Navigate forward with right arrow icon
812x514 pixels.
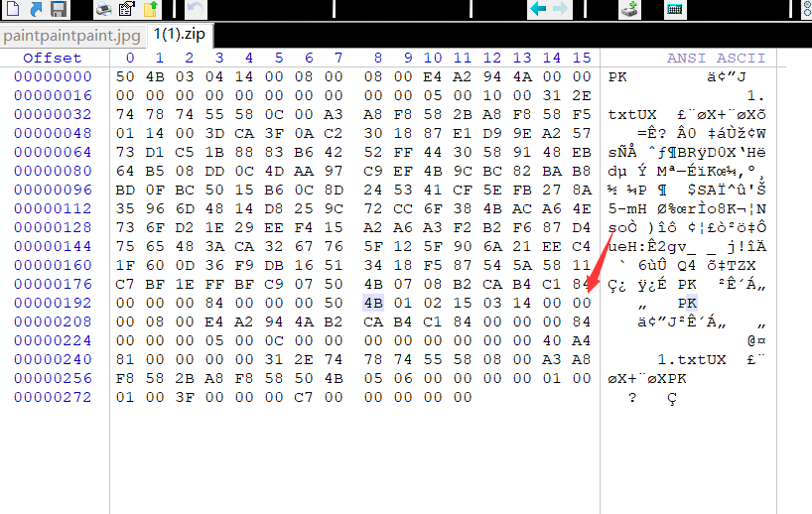point(561,8)
